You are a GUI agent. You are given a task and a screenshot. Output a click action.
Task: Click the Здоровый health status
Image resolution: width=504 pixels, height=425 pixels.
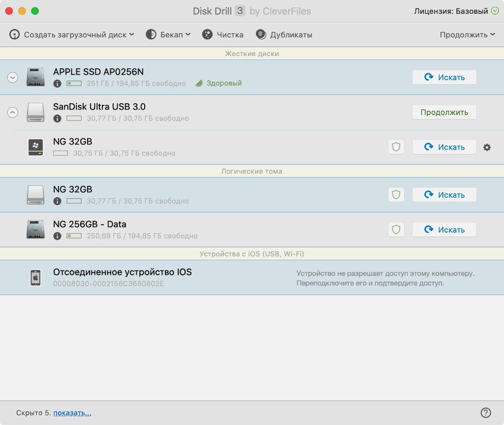tap(219, 83)
